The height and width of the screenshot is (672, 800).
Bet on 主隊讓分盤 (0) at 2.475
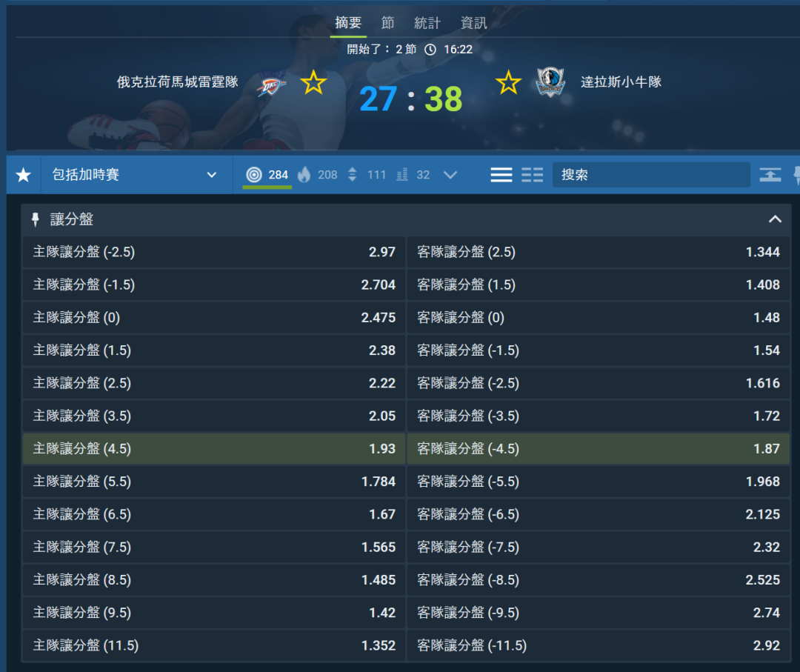[214, 317]
